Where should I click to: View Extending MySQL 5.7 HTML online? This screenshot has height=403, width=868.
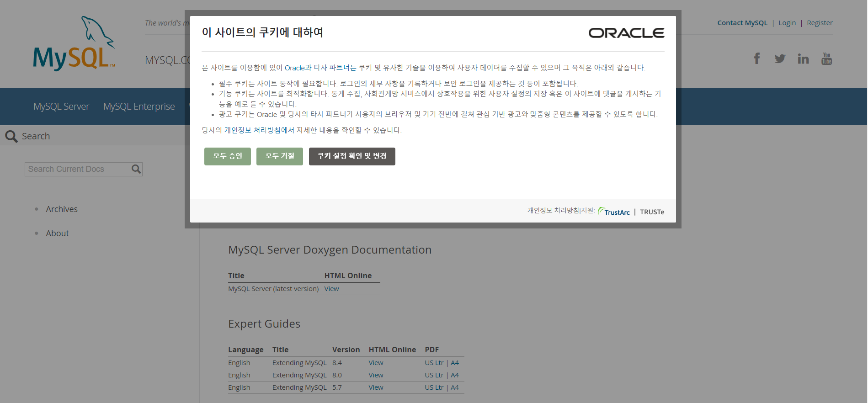coord(376,387)
